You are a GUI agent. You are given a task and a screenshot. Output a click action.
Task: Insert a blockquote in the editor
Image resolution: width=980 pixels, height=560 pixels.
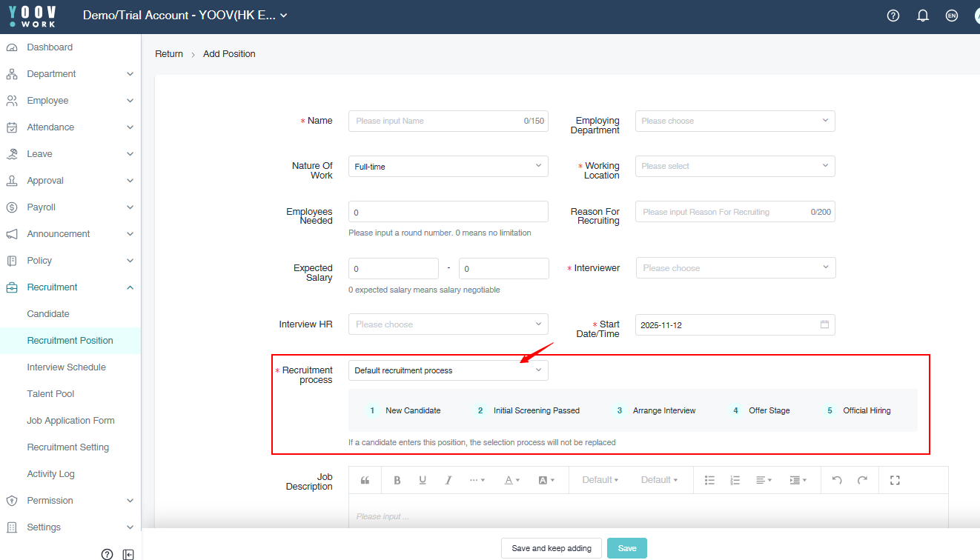pos(365,480)
